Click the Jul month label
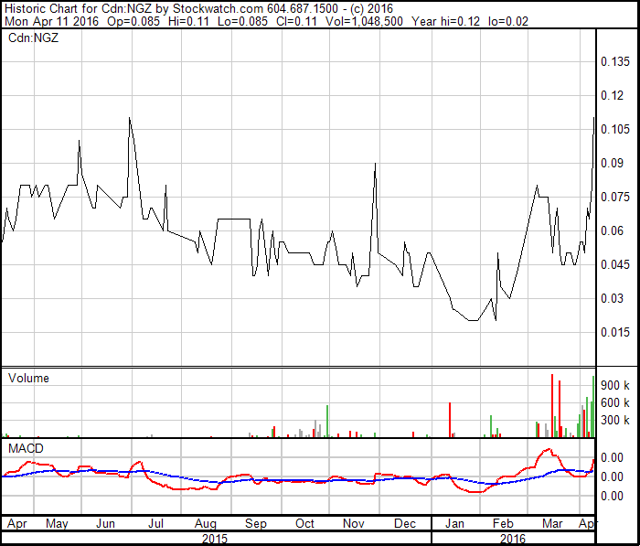This screenshot has width=640, height=546. [x=156, y=524]
